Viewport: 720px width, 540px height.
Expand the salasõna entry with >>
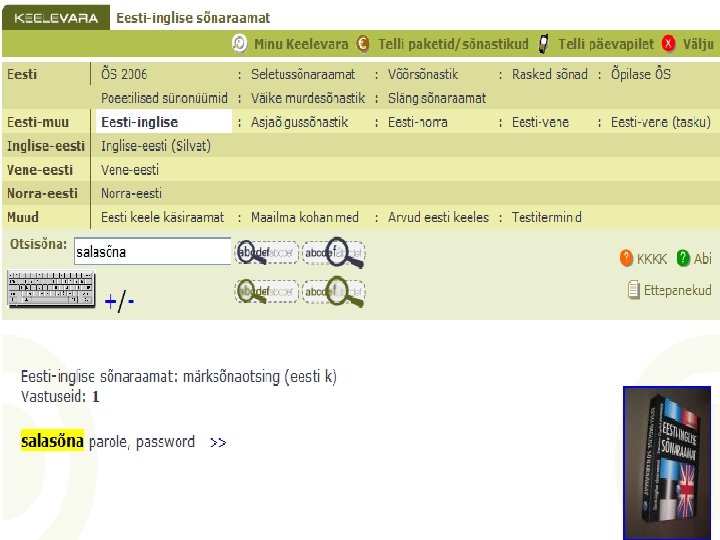218,443
